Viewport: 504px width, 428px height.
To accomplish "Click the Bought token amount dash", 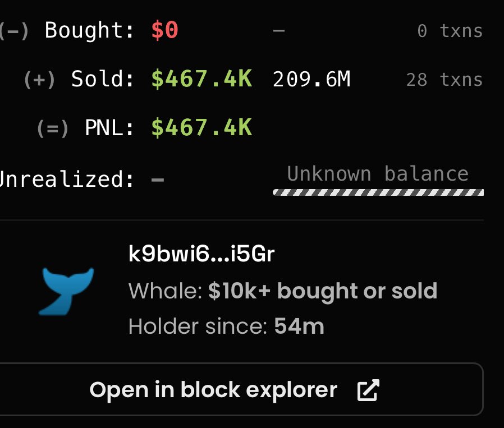I will (279, 31).
